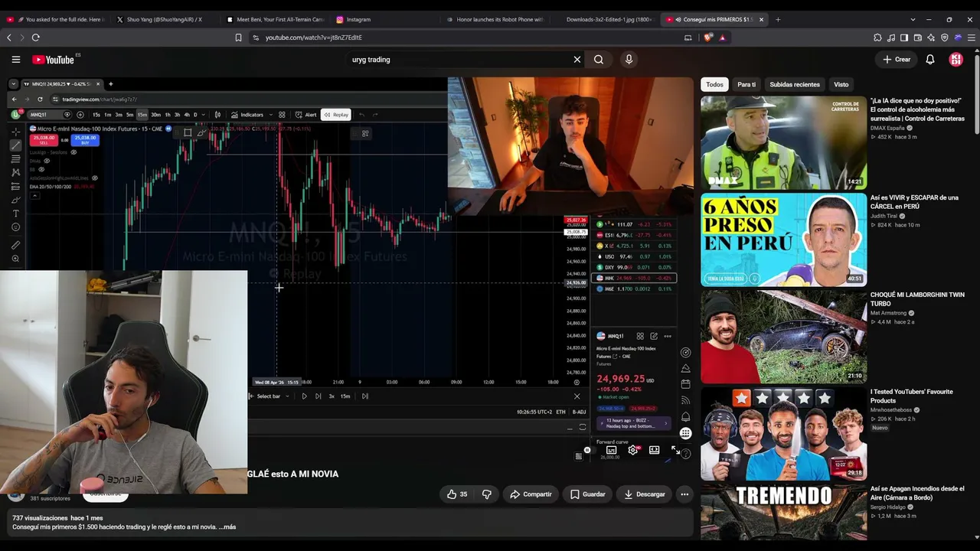Click the blue BUY price button
Image resolution: width=980 pixels, height=551 pixels.
click(85, 139)
